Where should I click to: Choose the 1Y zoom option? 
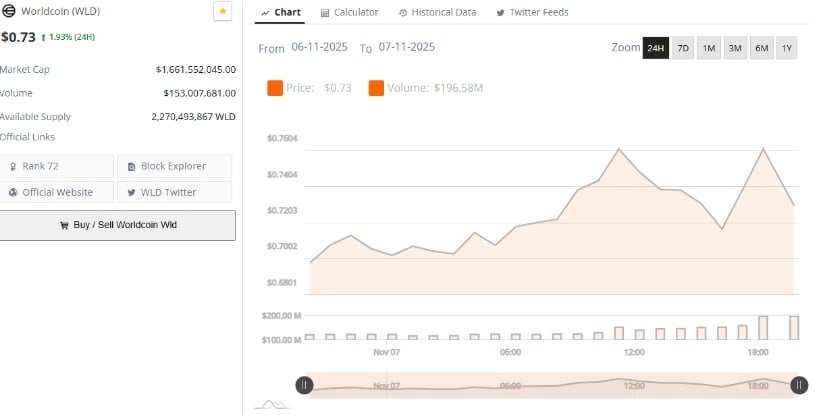pos(786,48)
